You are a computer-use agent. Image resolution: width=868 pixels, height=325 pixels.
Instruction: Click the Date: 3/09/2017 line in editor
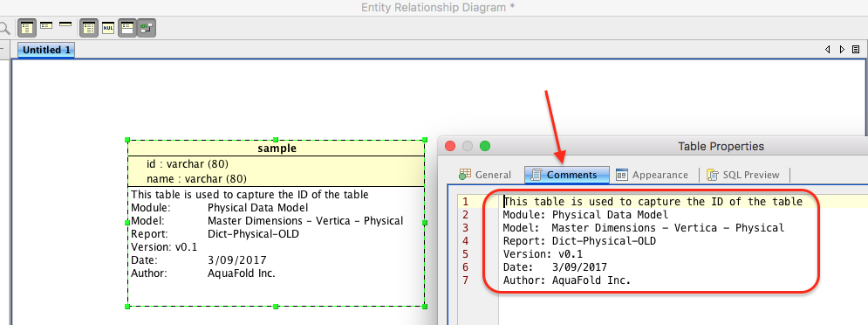pyautogui.click(x=555, y=267)
